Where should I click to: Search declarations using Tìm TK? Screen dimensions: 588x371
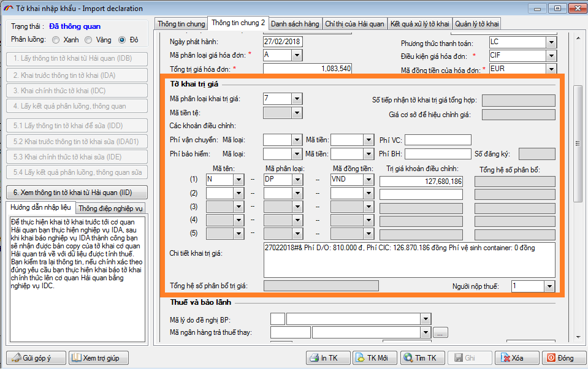coord(420,358)
